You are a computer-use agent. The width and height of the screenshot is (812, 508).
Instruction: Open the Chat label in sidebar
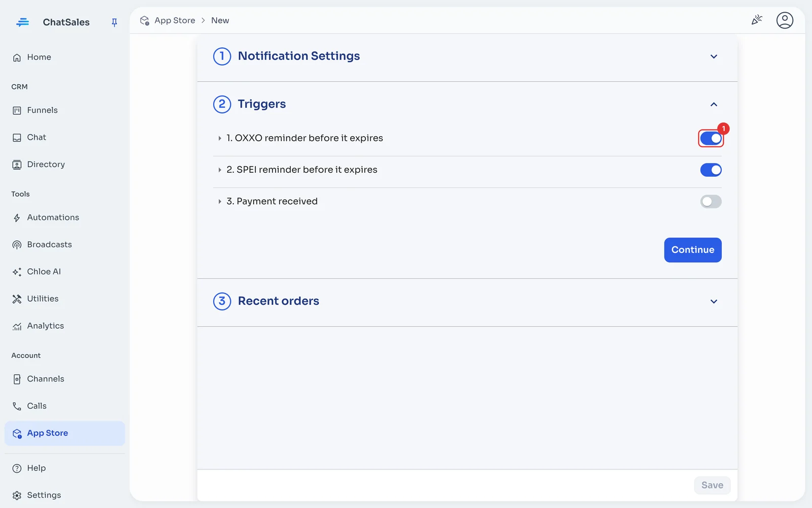pos(37,137)
